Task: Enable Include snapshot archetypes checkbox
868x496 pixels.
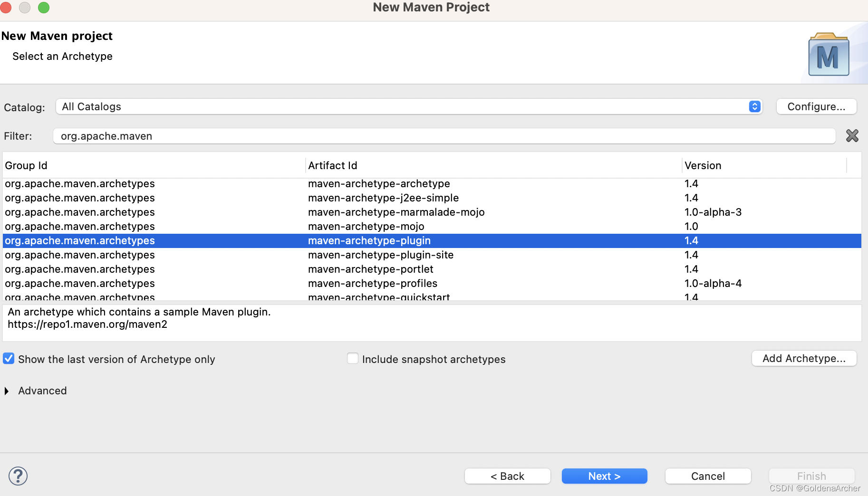Action: 353,359
